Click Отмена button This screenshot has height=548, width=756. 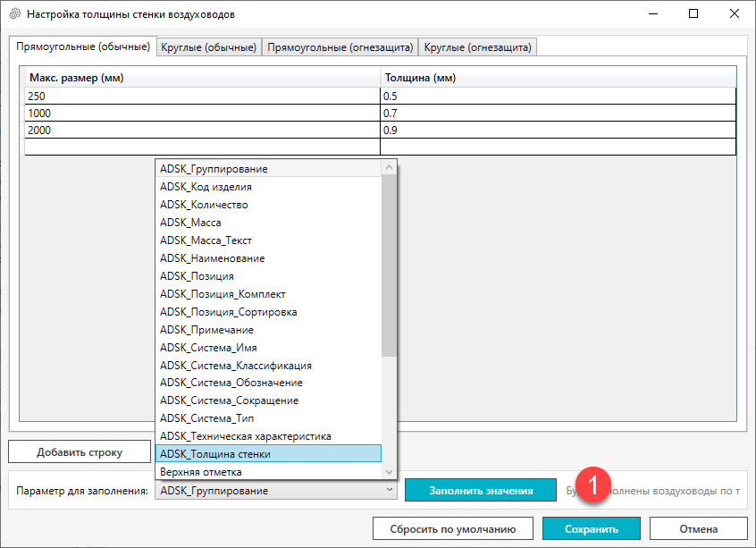[698, 528]
